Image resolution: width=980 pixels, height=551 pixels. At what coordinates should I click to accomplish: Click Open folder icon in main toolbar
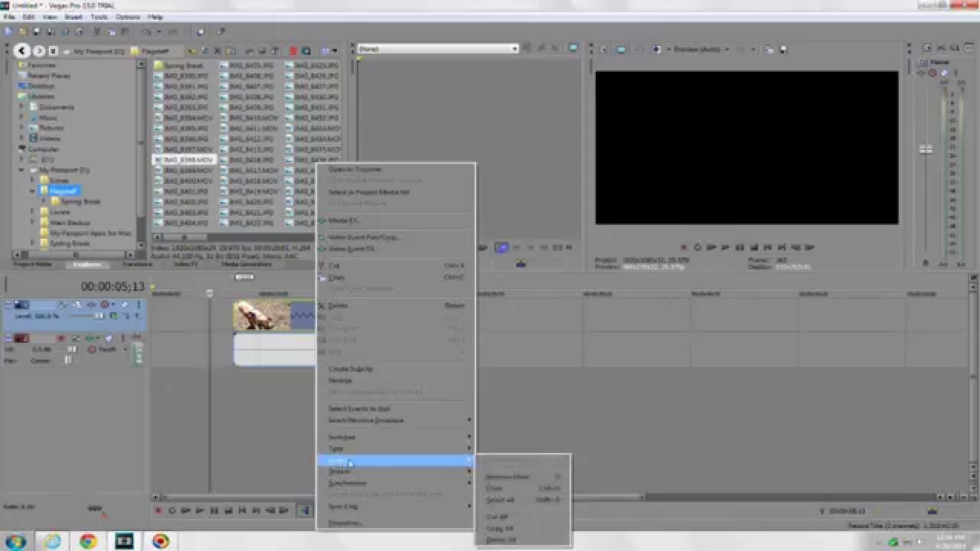23,32
